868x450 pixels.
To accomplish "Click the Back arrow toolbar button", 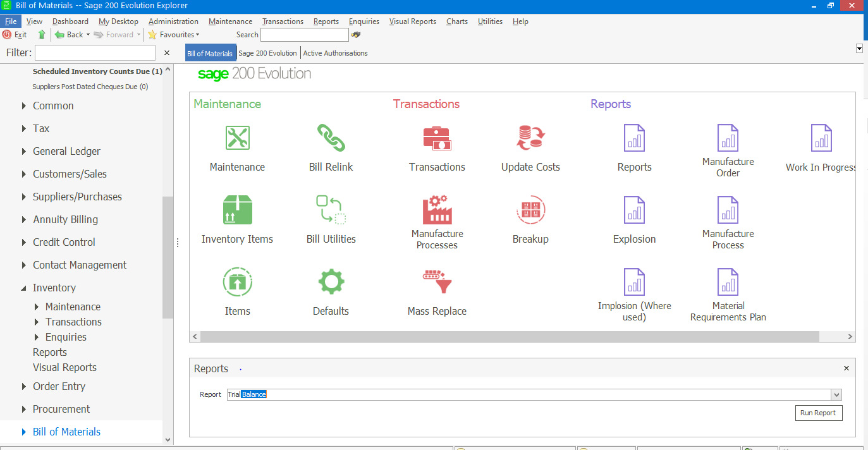I will (69, 35).
